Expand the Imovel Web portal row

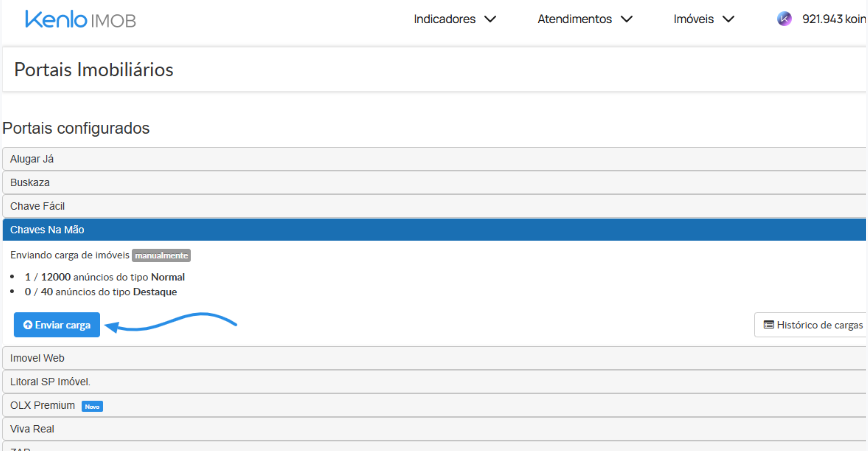pyautogui.click(x=435, y=358)
